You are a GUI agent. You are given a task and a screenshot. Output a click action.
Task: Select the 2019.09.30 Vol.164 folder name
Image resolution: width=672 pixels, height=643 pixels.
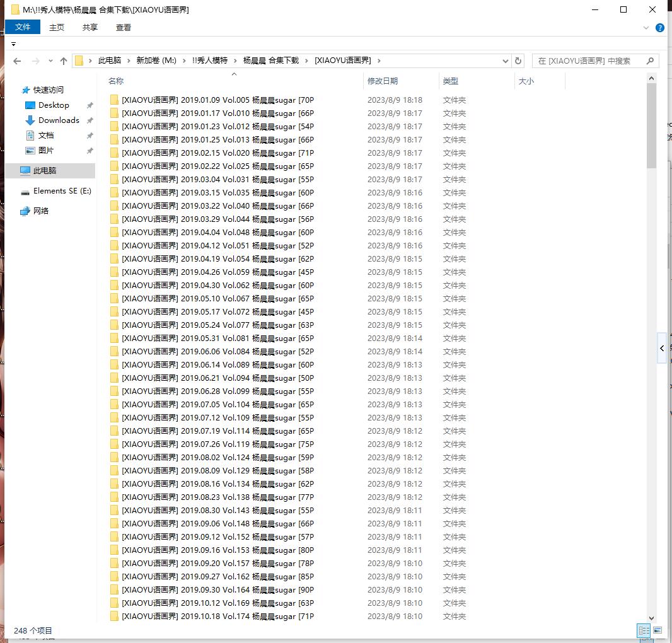click(217, 590)
